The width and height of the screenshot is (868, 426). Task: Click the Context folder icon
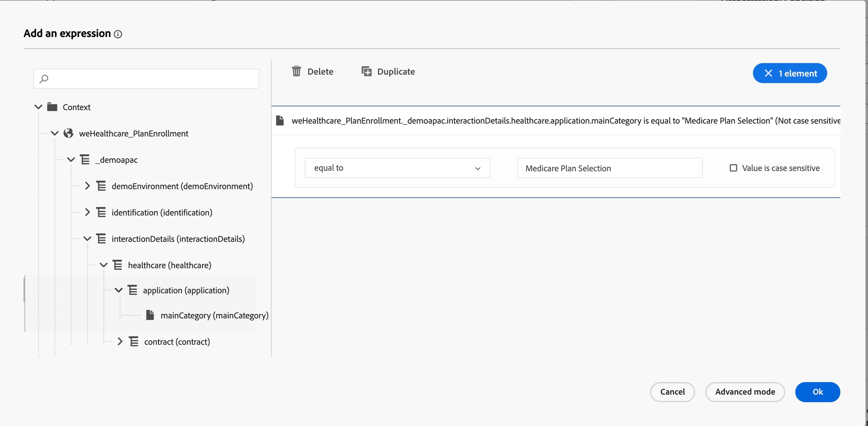pyautogui.click(x=52, y=107)
